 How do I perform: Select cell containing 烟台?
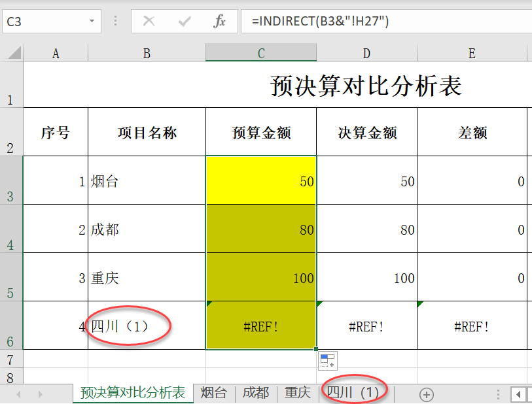pos(147,180)
